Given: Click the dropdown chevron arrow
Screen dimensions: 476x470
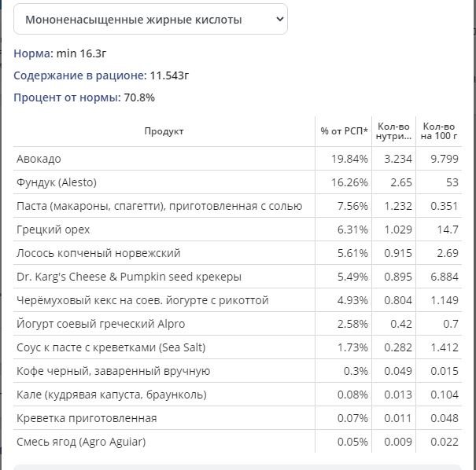Looking at the screenshot, I should [x=279, y=19].
